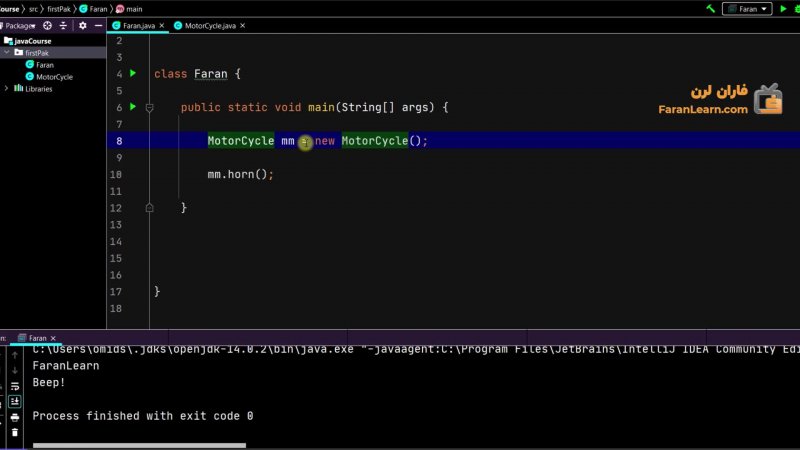This screenshot has width=800, height=450.
Task: Toggle scroll to end in Run console
Action: pyautogui.click(x=15, y=401)
